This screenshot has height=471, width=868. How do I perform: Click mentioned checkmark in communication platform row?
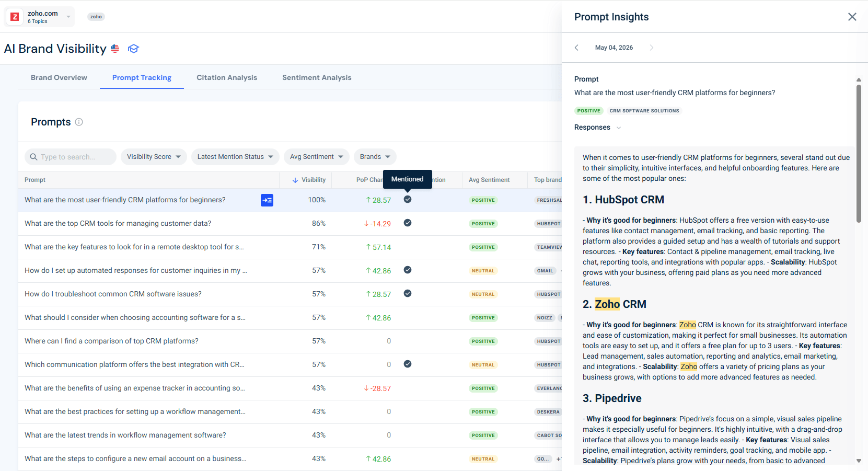[408, 364]
